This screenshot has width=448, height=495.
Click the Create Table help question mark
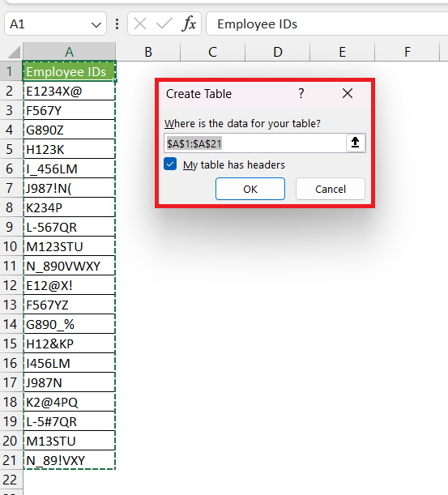[301, 93]
